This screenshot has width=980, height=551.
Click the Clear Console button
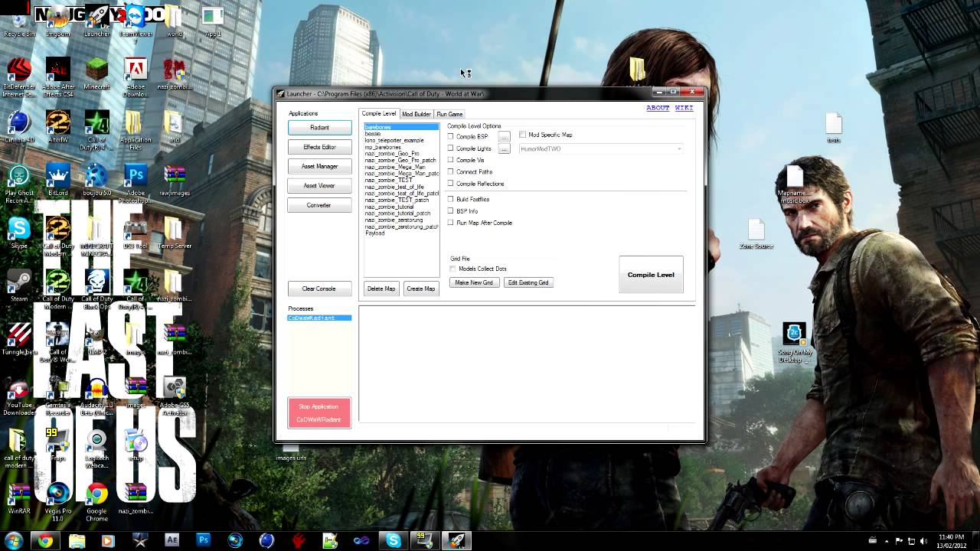click(x=319, y=289)
